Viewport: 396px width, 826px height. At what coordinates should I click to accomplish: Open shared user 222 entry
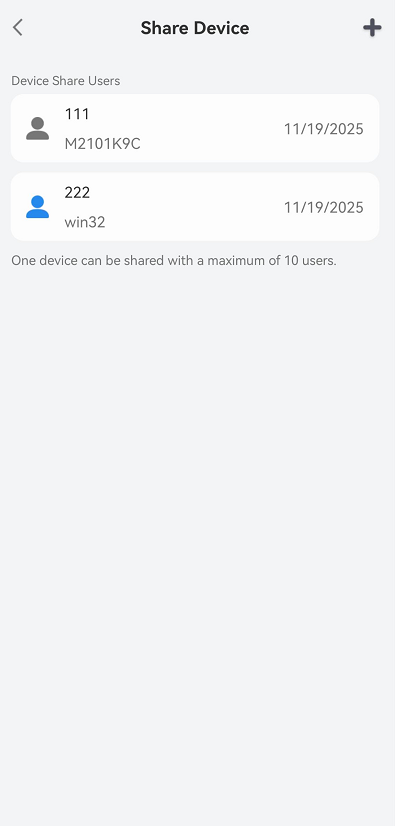pos(195,207)
